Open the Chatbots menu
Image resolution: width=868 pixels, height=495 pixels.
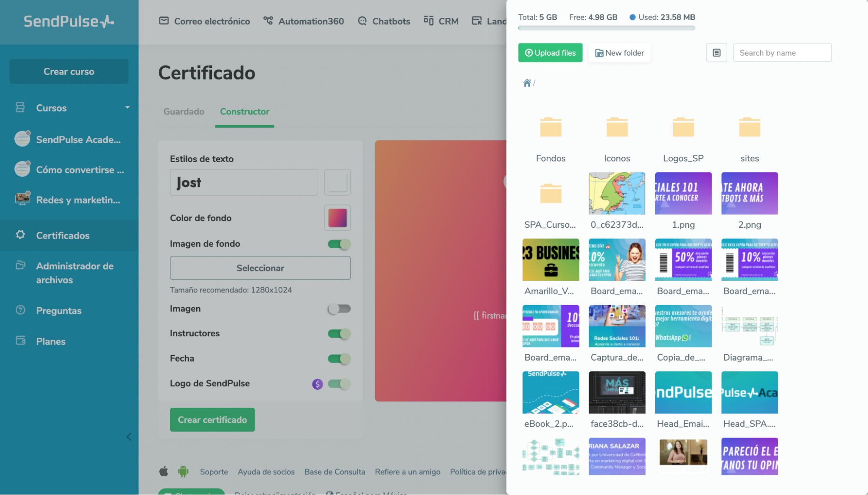coord(384,21)
